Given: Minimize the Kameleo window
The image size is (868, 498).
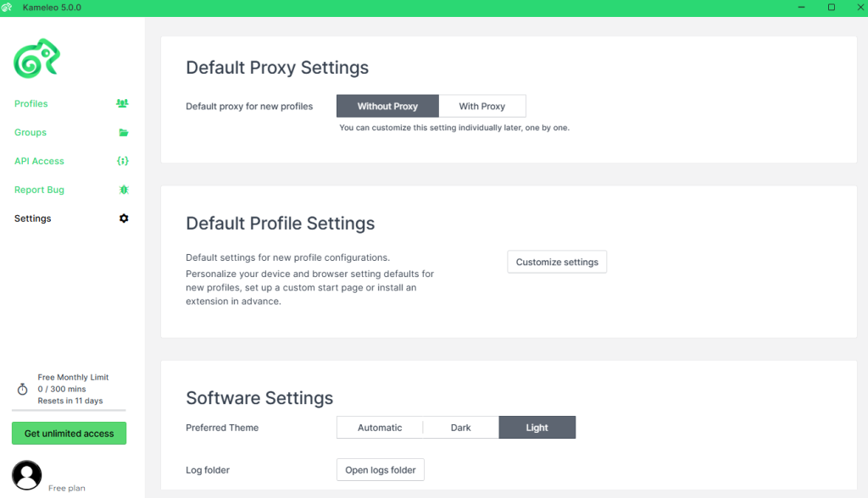Looking at the screenshot, I should pos(802,7).
